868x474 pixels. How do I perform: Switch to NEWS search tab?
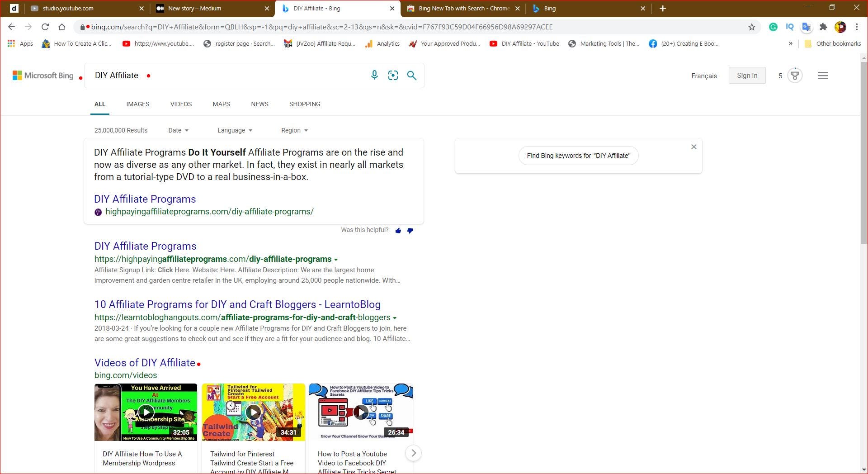coord(259,104)
